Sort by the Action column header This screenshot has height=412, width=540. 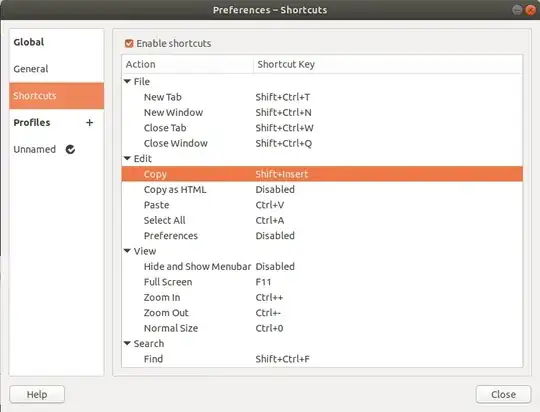click(188, 64)
